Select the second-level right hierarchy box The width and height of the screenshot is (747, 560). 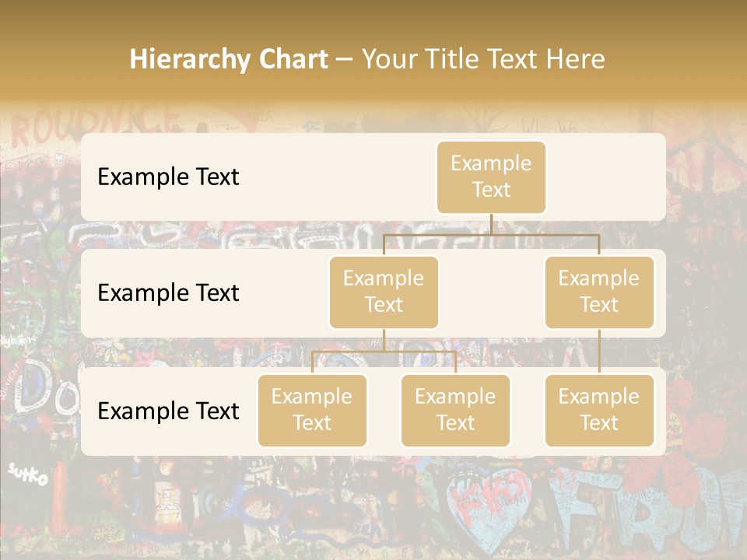pyautogui.click(x=599, y=292)
